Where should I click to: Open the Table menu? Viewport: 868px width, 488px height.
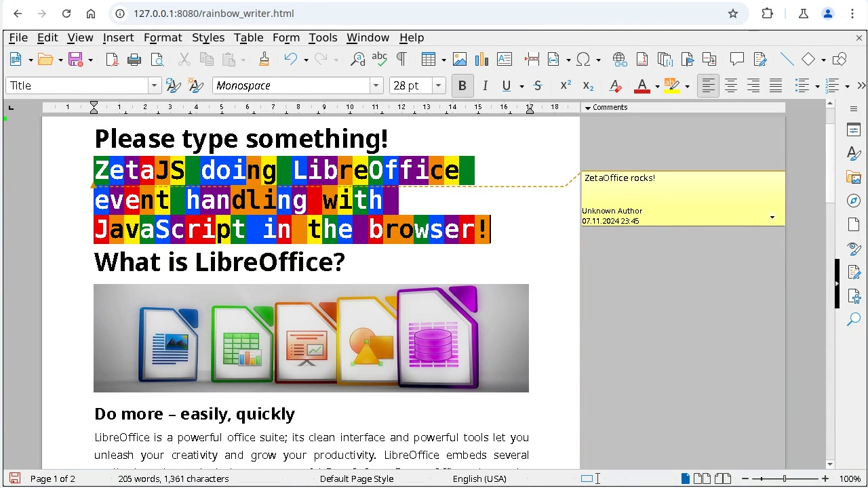click(248, 38)
